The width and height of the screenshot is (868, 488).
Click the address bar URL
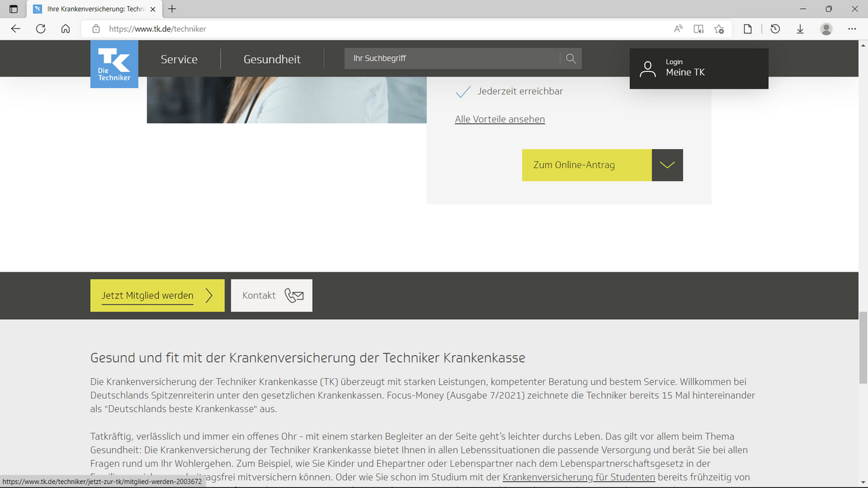[x=157, y=29]
